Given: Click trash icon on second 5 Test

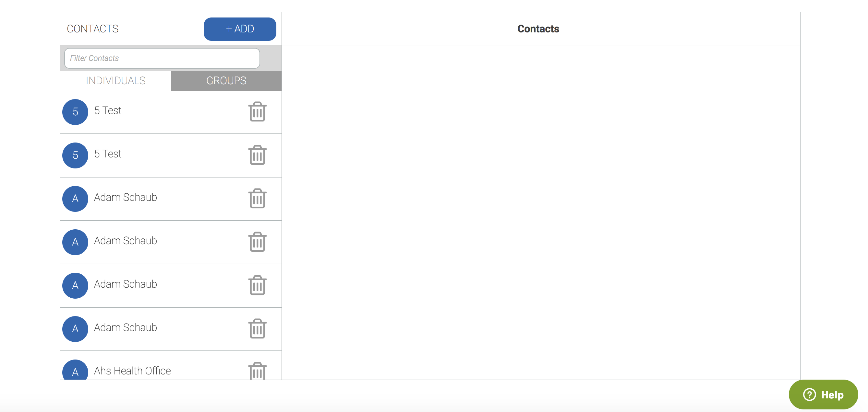Looking at the screenshot, I should (x=258, y=155).
